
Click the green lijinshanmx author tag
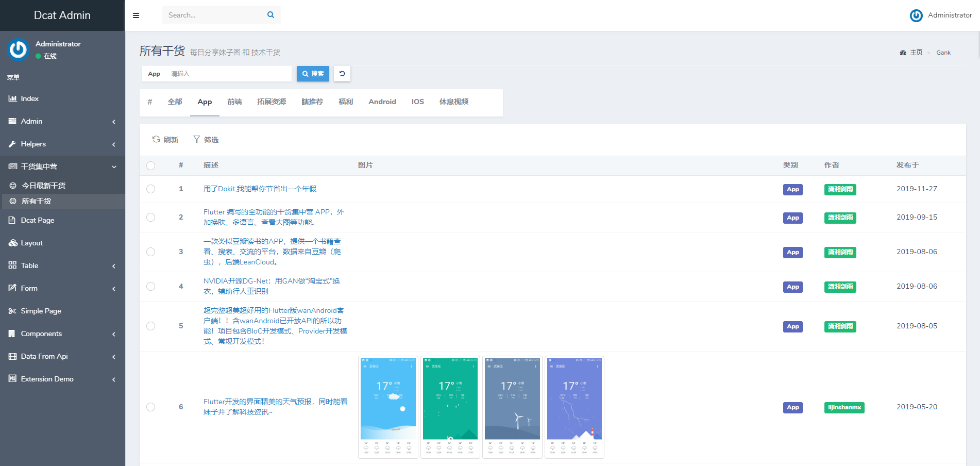tap(844, 407)
